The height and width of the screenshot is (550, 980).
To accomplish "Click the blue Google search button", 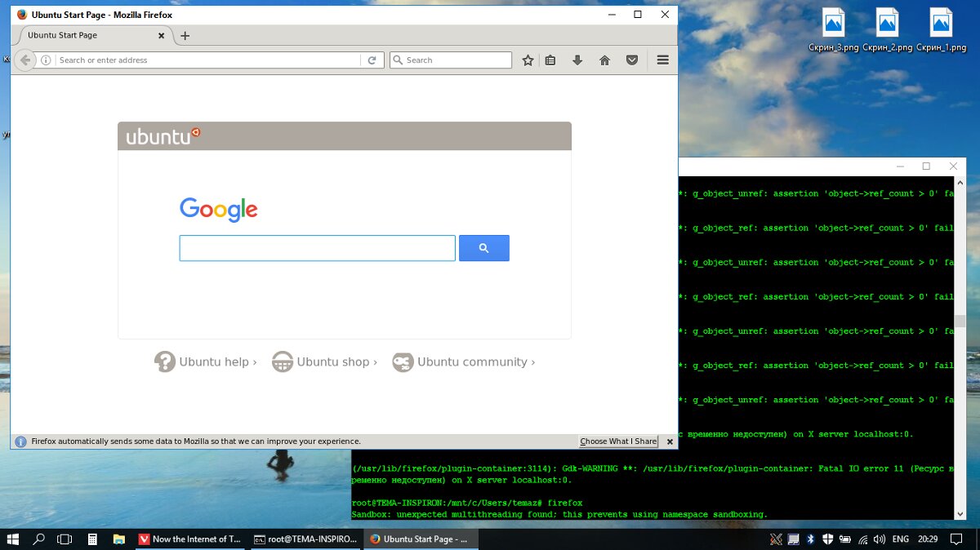I will (484, 248).
